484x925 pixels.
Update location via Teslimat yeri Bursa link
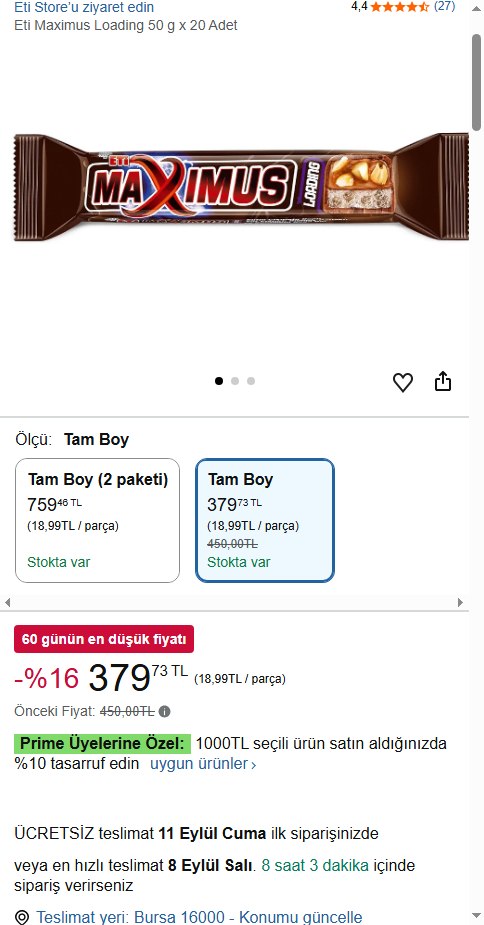click(199, 917)
